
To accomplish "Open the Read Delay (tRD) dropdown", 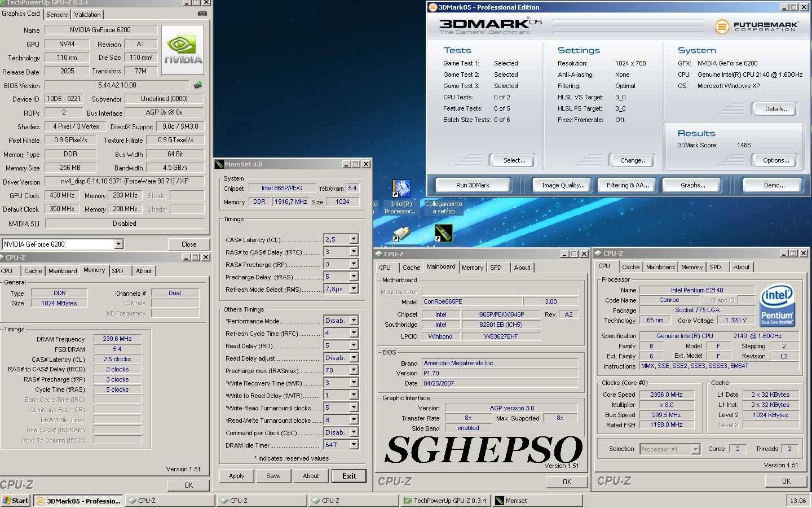I will pyautogui.click(x=354, y=345).
